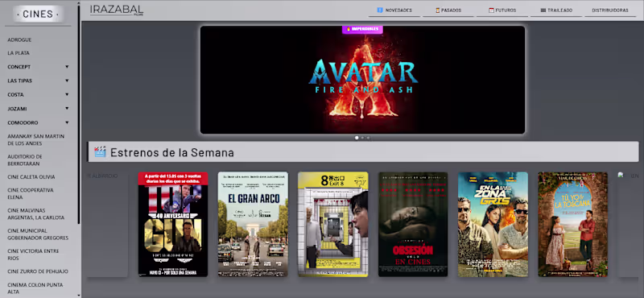Open Amankay San Martin de los Andes
The image size is (644, 298).
[x=35, y=139]
